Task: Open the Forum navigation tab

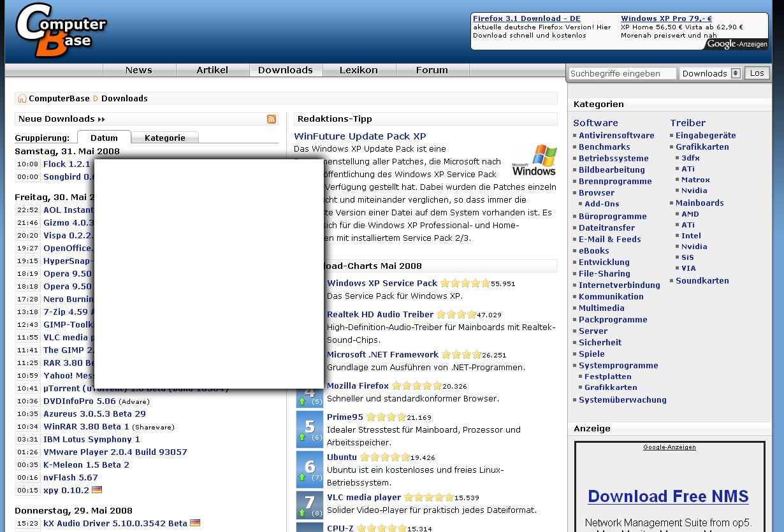Action: click(432, 70)
